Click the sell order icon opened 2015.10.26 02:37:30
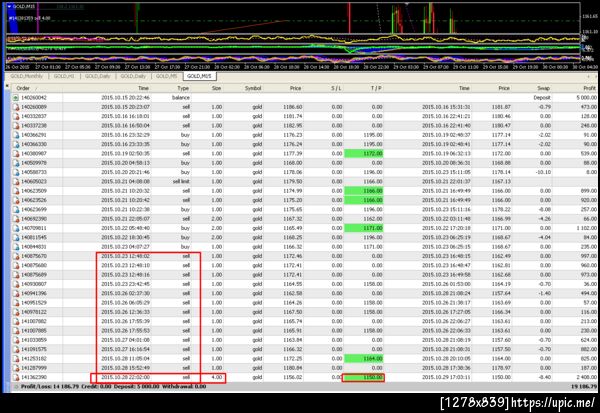Image resolution: width=600 pixels, height=413 pixels. pos(16,294)
